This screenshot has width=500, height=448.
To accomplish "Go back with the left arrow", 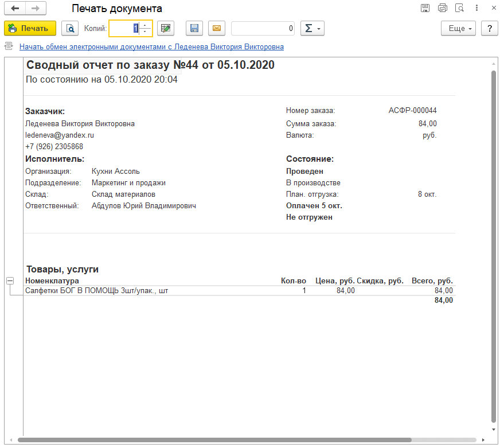I will point(15,9).
